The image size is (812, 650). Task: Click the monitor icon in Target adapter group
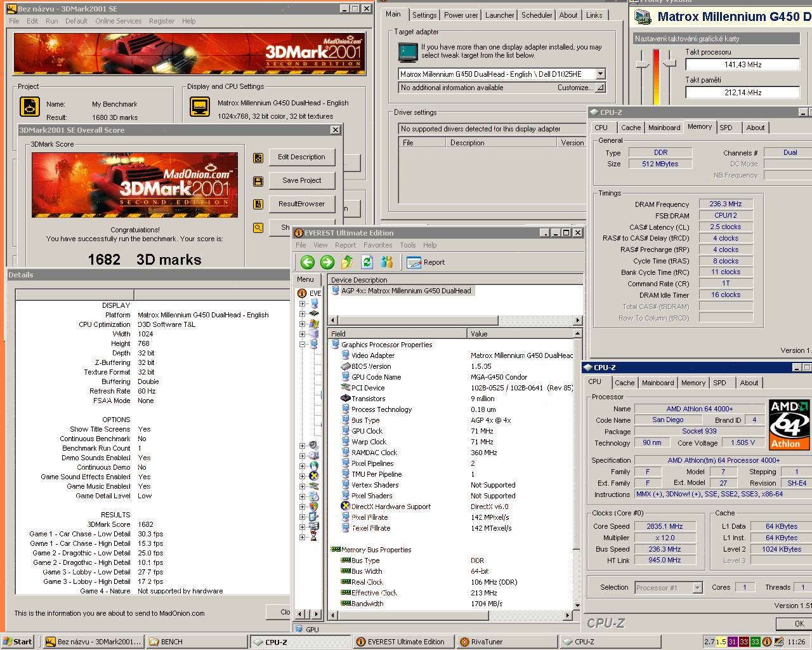click(407, 51)
